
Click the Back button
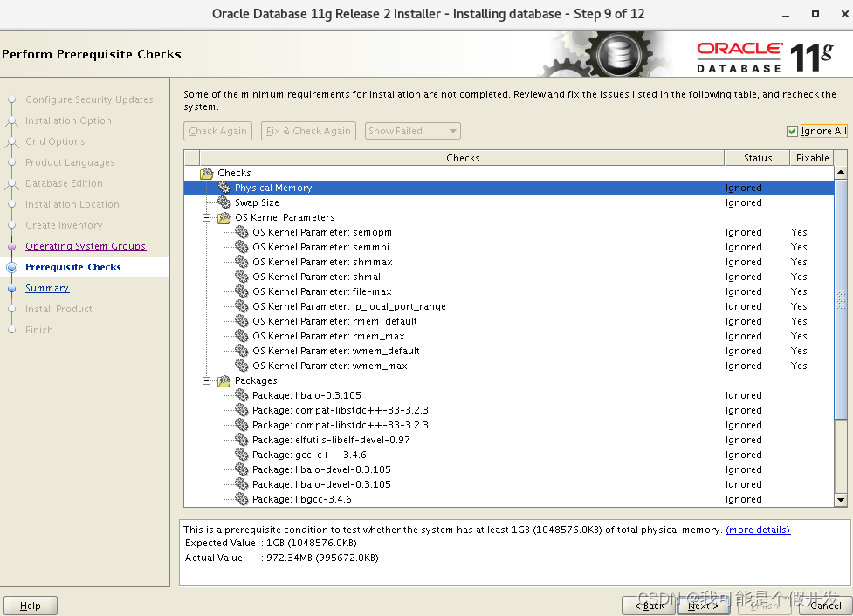[649, 606]
